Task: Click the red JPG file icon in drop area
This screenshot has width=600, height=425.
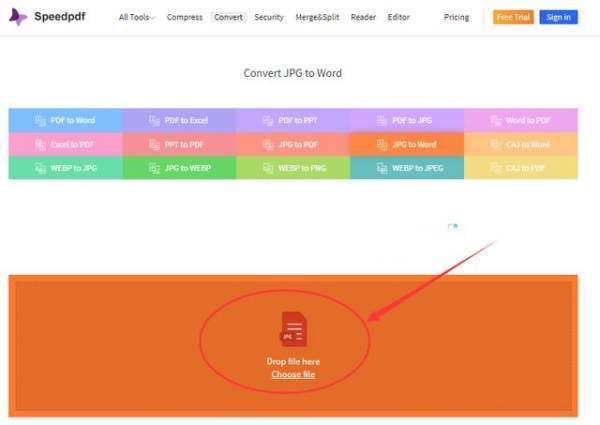Action: (293, 329)
